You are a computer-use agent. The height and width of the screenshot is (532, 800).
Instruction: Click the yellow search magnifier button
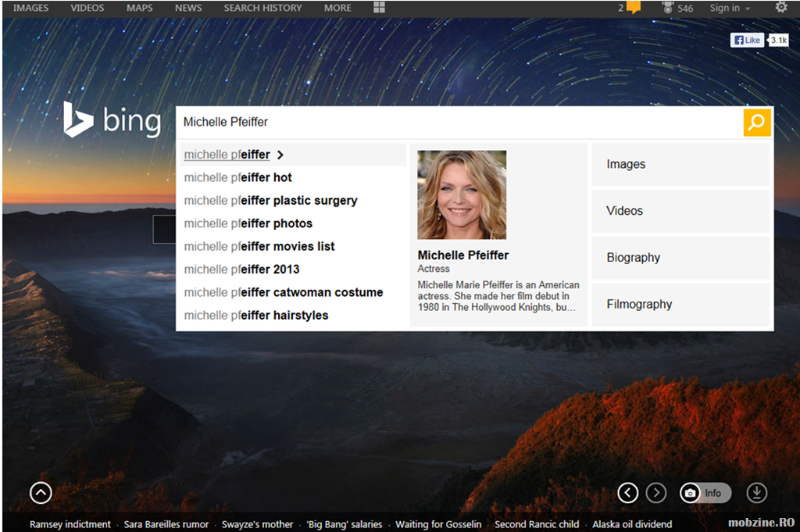pyautogui.click(x=756, y=123)
